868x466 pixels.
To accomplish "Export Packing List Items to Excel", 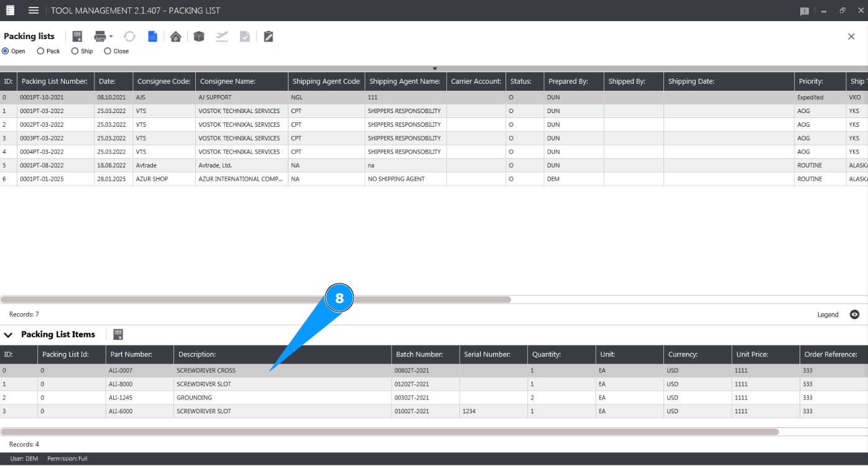I will (x=118, y=334).
